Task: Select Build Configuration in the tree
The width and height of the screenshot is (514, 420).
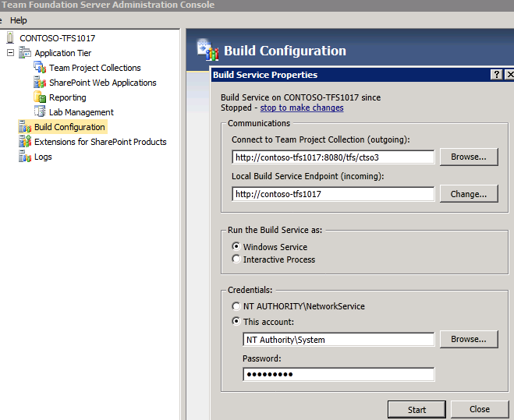Action: [69, 127]
